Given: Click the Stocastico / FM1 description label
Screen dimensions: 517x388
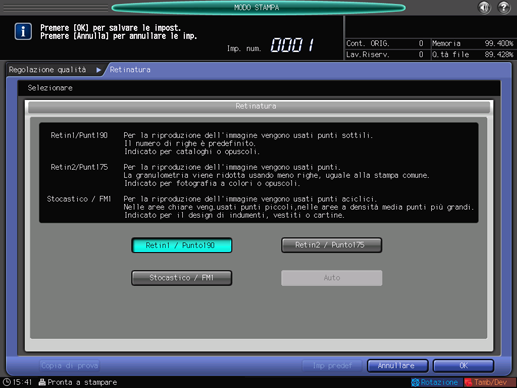Looking at the screenshot, I should pos(79,199).
